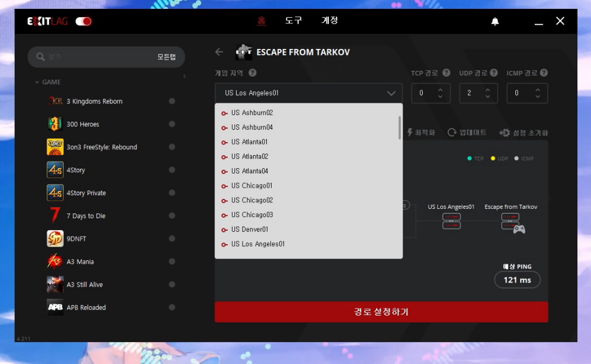This screenshot has width=591, height=364.
Task: Go back with the left arrow icon
Action: [219, 52]
